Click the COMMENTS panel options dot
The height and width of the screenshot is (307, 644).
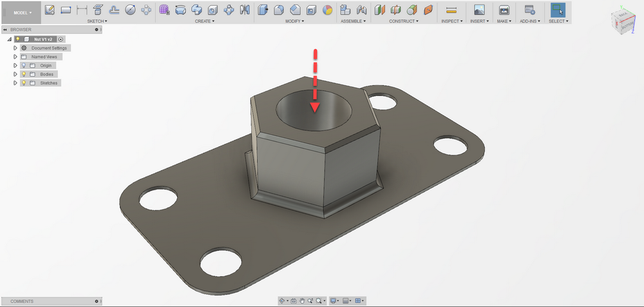coord(97,301)
